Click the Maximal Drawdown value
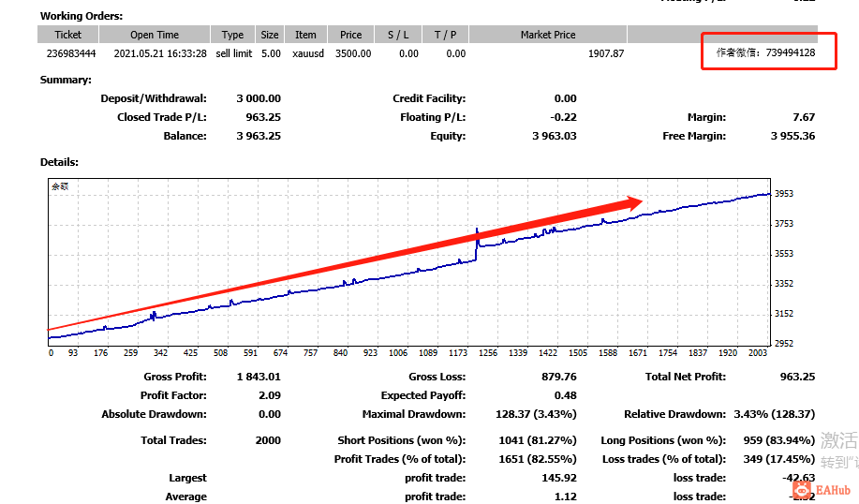The height and width of the screenshot is (504, 859). [536, 414]
